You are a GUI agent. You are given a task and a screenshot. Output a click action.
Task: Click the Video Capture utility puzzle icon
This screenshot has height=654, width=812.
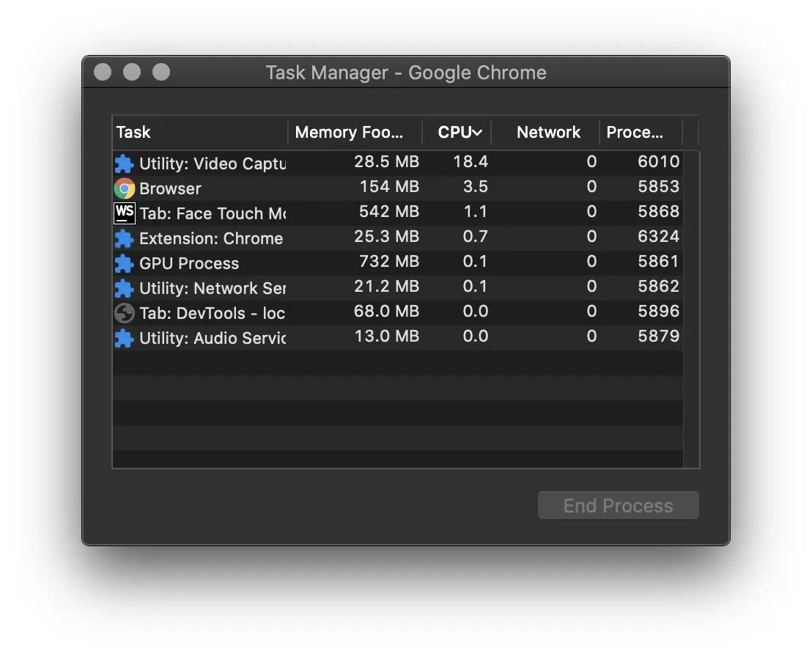pos(125,163)
